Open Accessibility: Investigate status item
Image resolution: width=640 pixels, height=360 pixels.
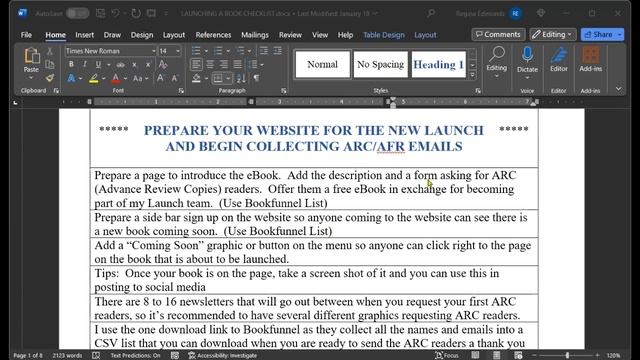pyautogui.click(x=222, y=356)
